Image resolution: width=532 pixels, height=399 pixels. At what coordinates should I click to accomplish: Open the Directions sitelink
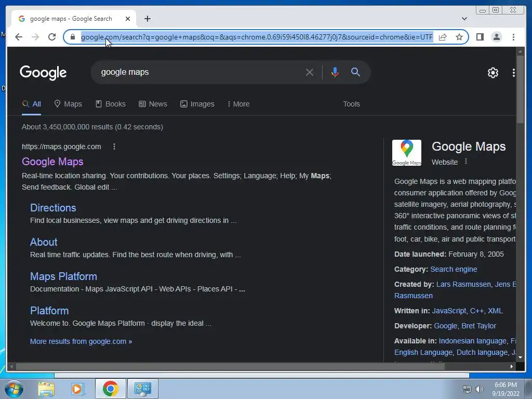(53, 208)
